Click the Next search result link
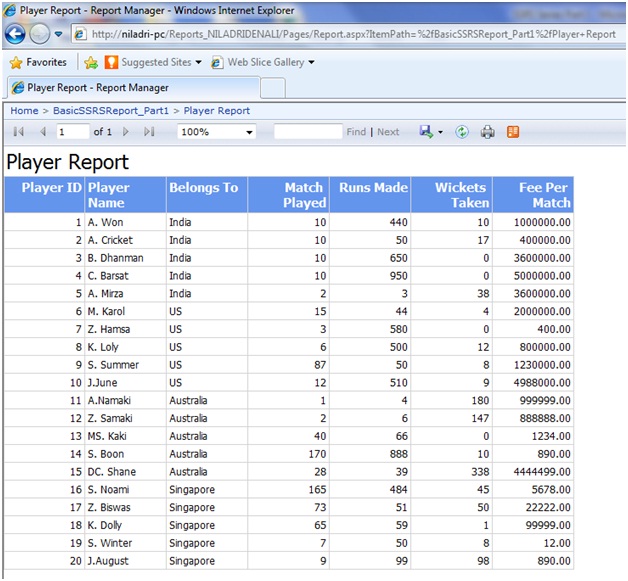Screen dimensions: 628x581 388,132
